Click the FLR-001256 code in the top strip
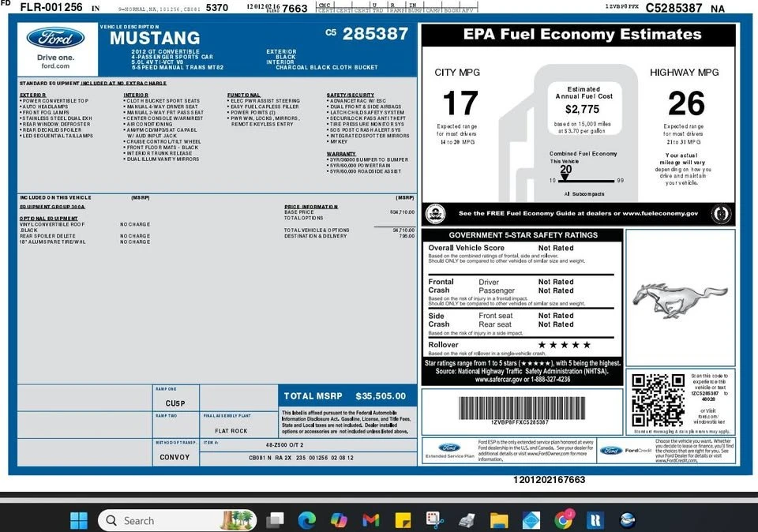 click(51, 7)
